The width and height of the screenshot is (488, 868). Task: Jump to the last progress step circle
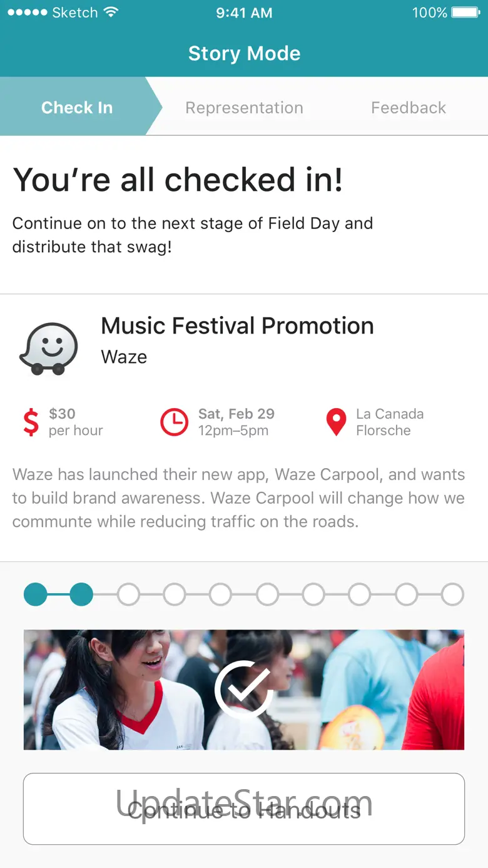tap(452, 595)
